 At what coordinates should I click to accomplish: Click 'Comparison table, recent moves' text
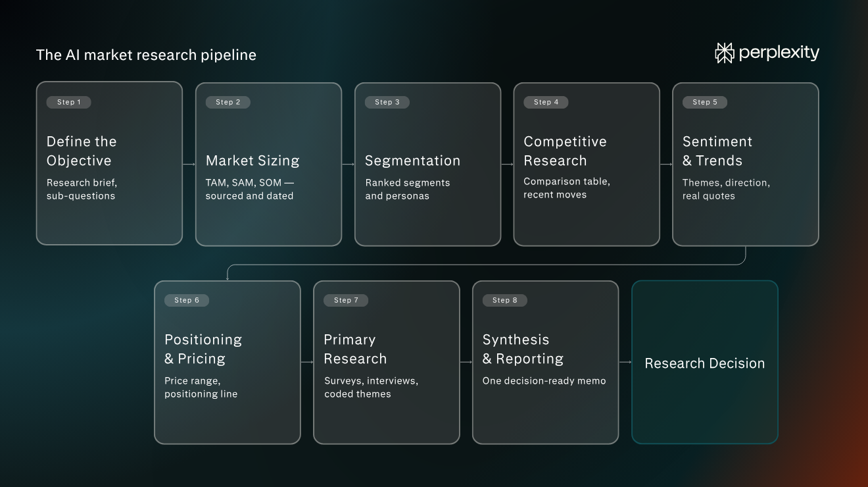(x=567, y=188)
